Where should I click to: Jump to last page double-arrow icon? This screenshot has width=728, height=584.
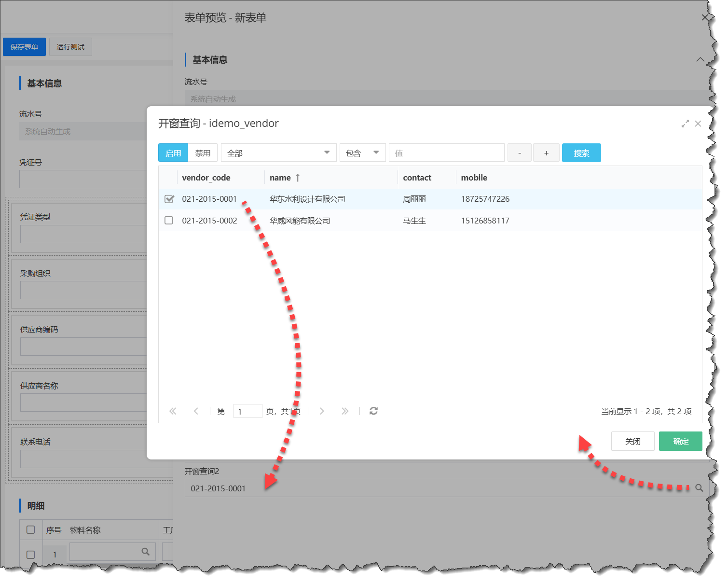344,411
